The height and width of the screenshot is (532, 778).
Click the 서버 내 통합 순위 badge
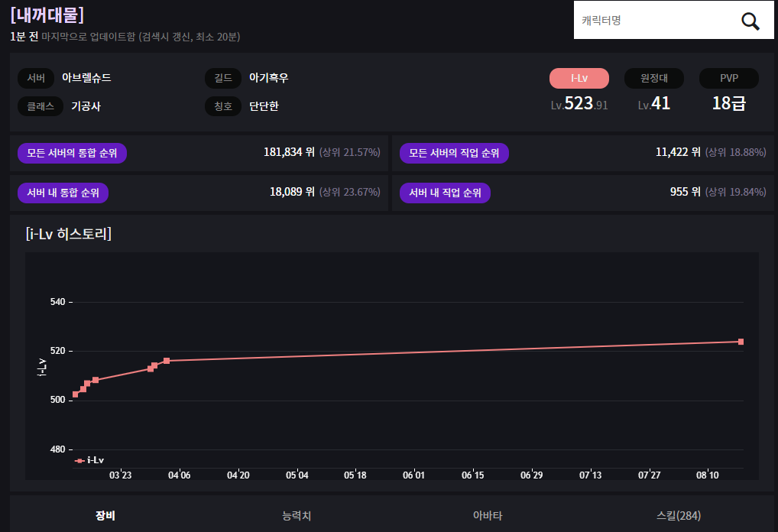click(x=63, y=193)
